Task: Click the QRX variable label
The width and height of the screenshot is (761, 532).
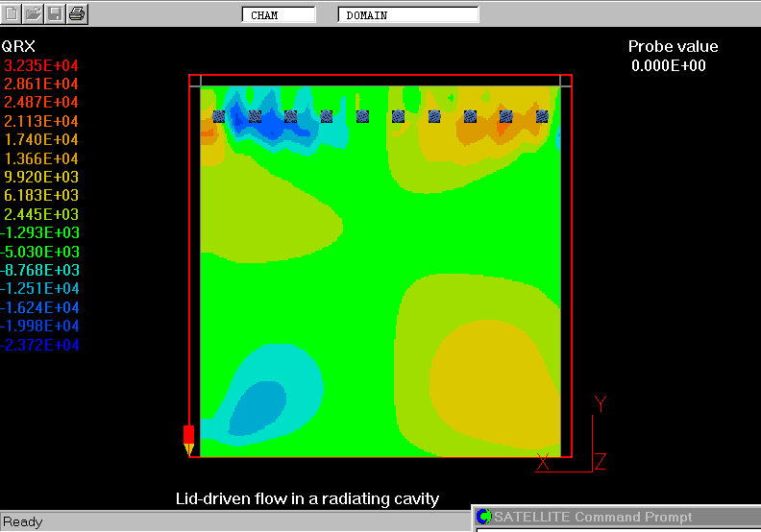Action: tap(20, 46)
